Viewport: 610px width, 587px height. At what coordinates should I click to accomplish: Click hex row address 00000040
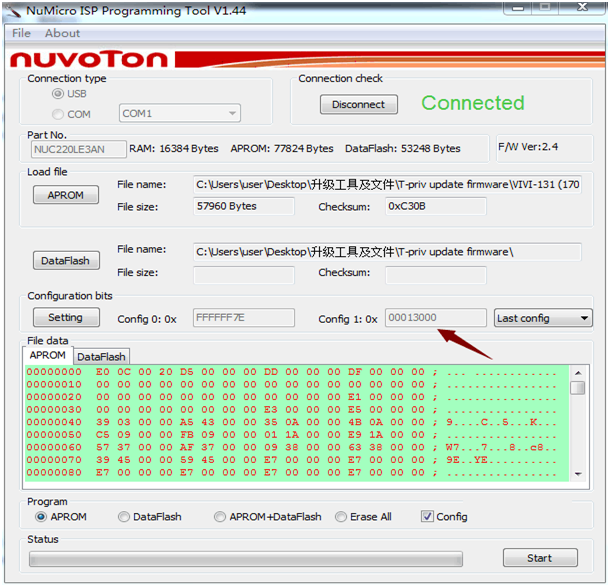54,422
